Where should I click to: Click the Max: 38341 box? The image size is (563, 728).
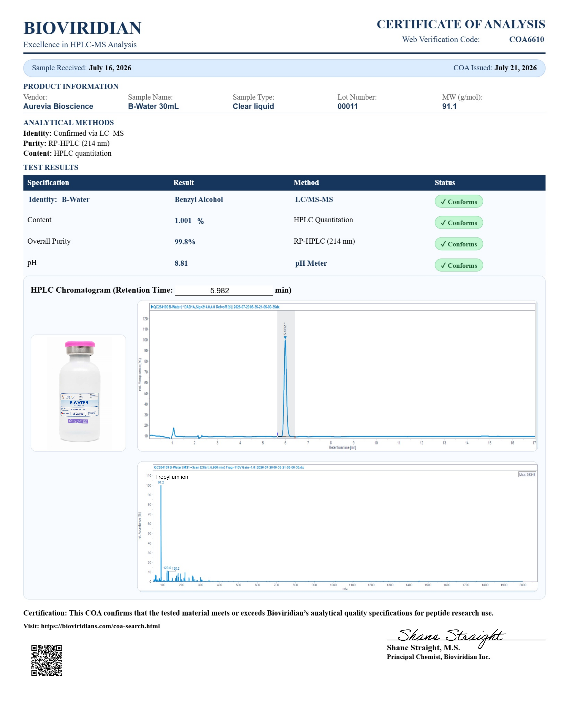tap(527, 474)
